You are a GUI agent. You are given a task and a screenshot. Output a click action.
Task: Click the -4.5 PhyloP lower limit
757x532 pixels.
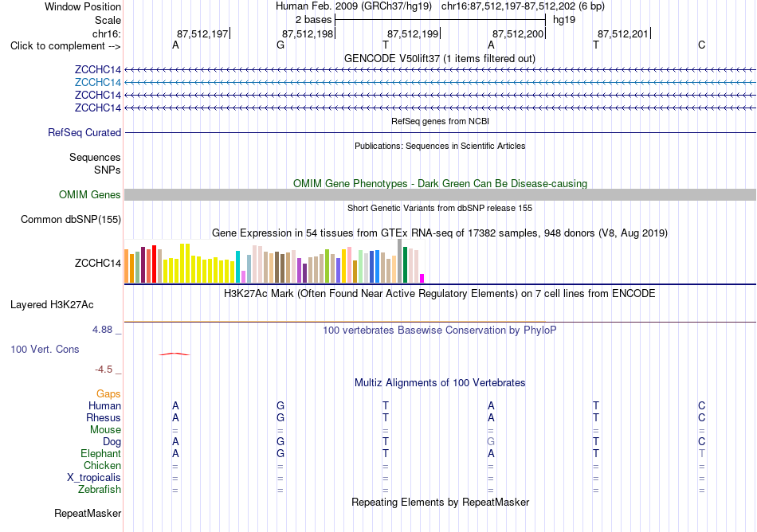104,370
